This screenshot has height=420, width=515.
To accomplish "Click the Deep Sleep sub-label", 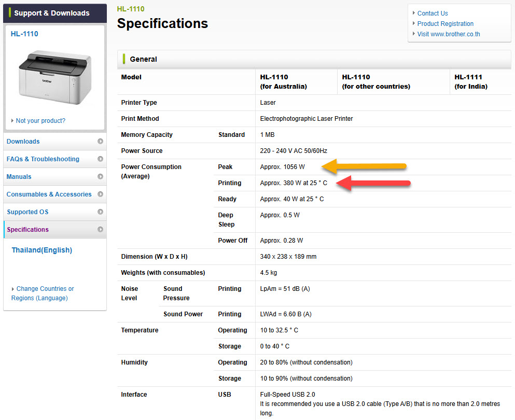I will [x=226, y=220].
